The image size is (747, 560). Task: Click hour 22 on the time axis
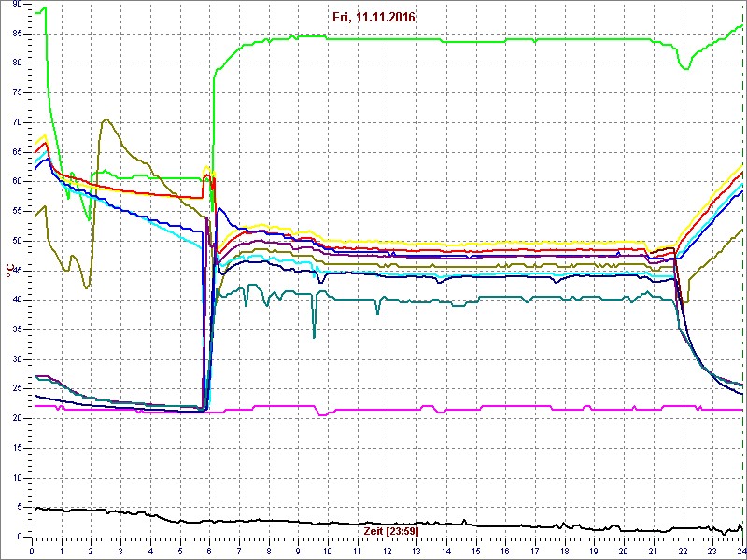[x=684, y=549]
